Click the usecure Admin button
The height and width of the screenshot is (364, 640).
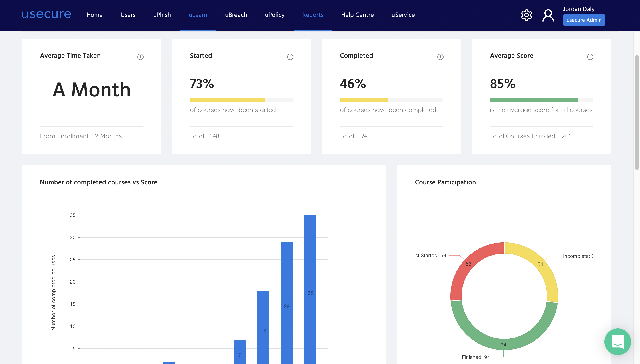tap(584, 20)
